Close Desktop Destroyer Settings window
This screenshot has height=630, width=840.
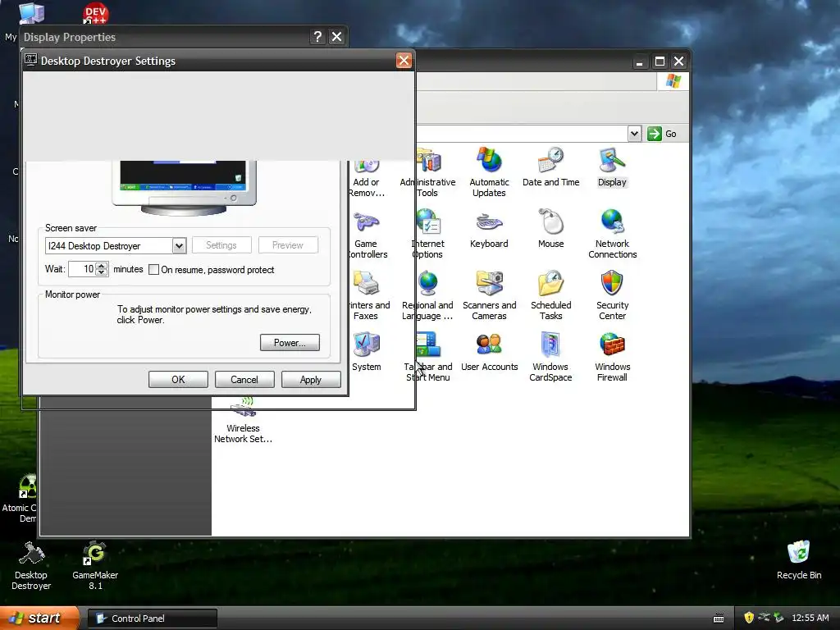(x=404, y=61)
